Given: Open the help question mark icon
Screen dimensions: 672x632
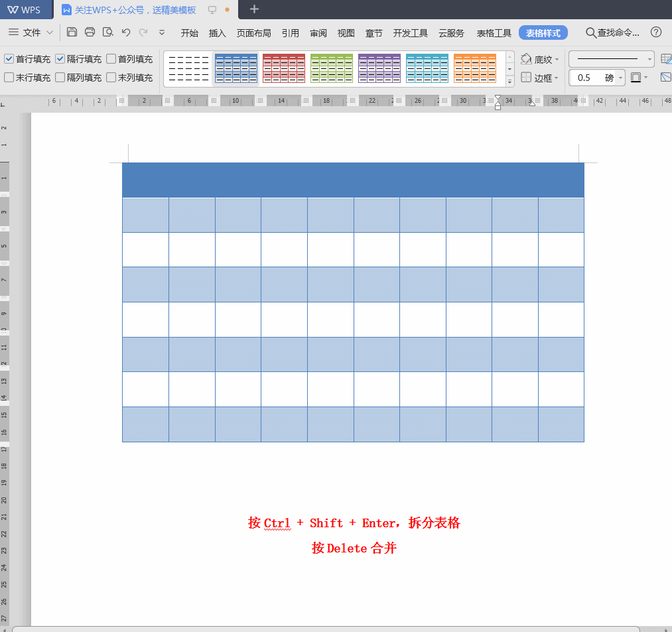Looking at the screenshot, I should point(655,32).
